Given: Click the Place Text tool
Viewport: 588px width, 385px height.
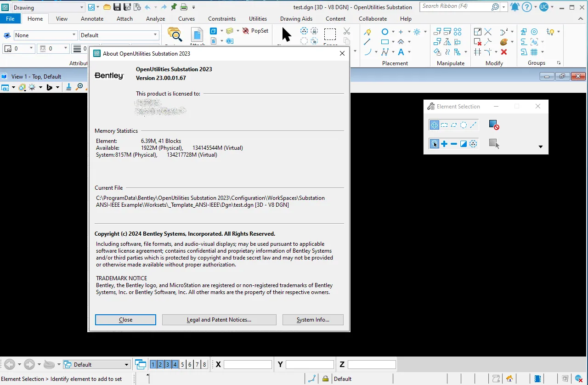Looking at the screenshot, I should pos(401,52).
